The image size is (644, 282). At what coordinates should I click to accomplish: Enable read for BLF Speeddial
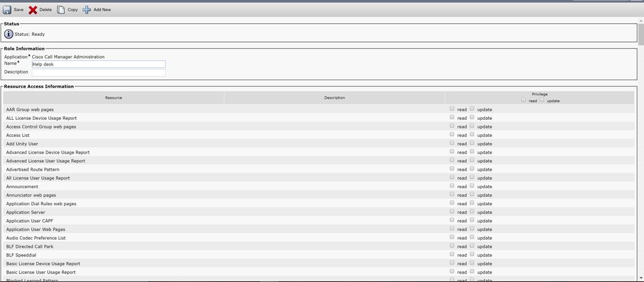pos(452,254)
